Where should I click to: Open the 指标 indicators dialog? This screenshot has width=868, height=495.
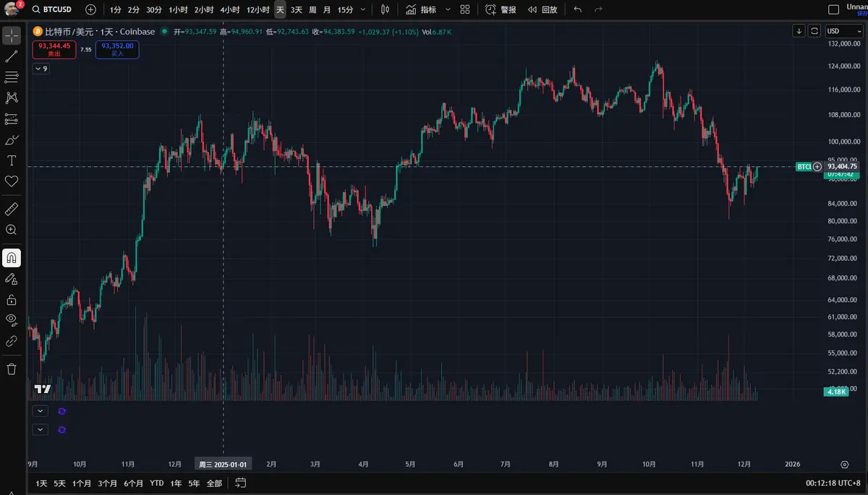(x=421, y=9)
